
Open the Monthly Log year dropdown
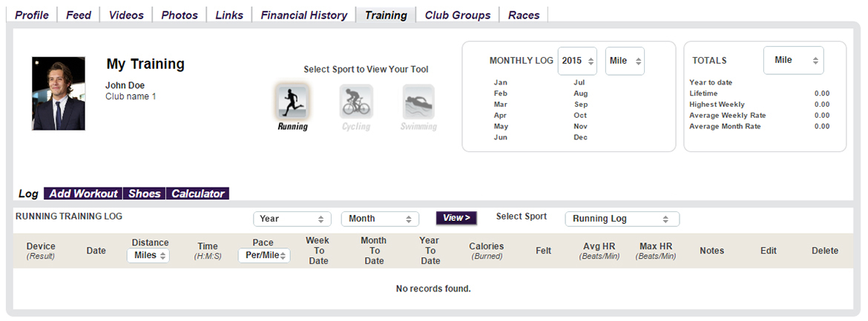click(577, 61)
